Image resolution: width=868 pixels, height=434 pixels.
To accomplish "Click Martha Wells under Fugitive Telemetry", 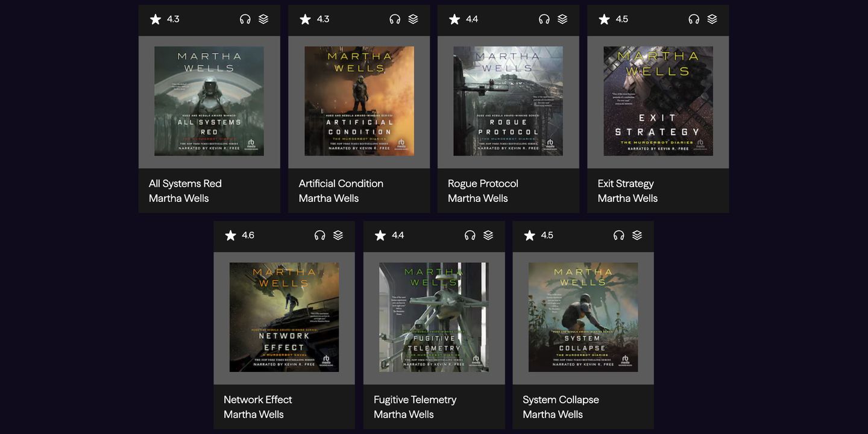I will coord(404,414).
